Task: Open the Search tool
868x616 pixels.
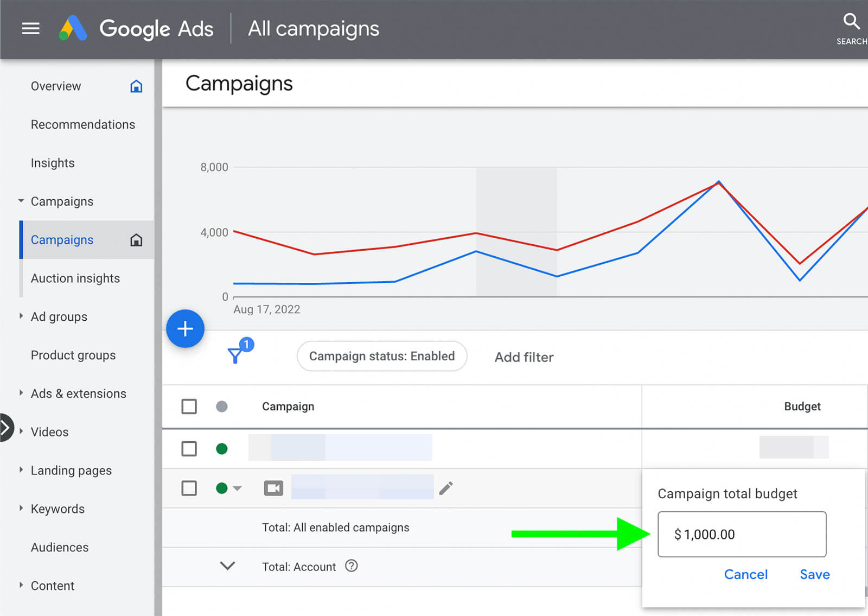Action: click(851, 29)
